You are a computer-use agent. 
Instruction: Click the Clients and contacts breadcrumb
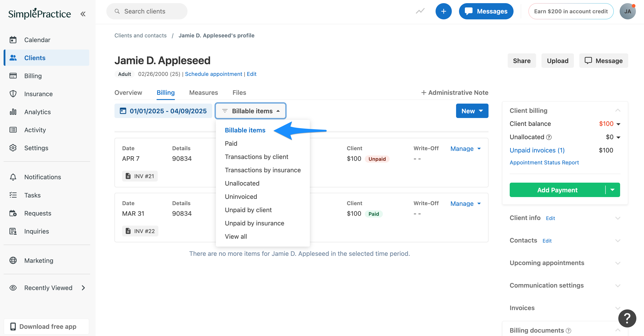(x=141, y=35)
